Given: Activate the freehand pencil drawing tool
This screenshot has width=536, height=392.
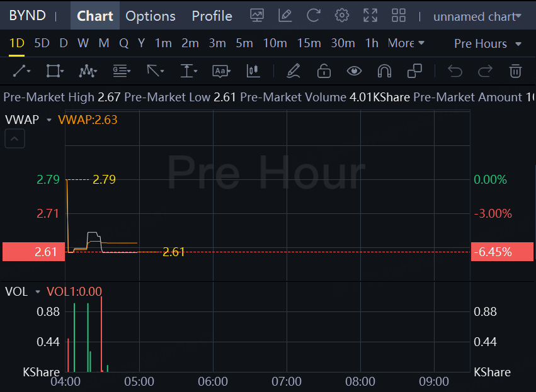Looking at the screenshot, I should click(x=294, y=71).
